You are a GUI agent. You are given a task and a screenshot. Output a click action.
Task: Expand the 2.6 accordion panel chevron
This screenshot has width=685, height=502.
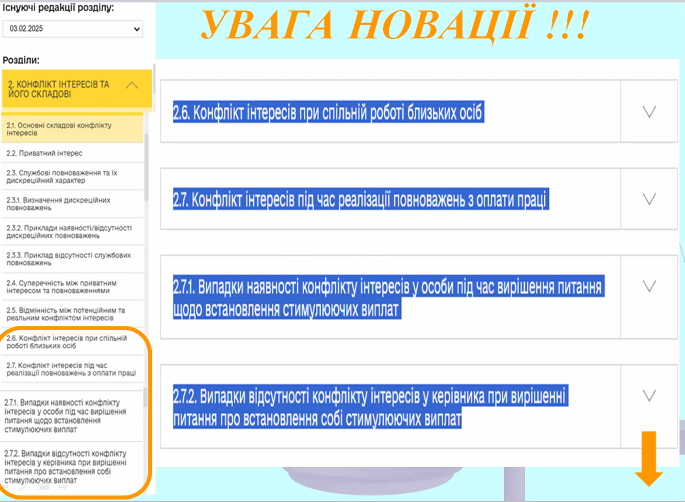tap(649, 112)
